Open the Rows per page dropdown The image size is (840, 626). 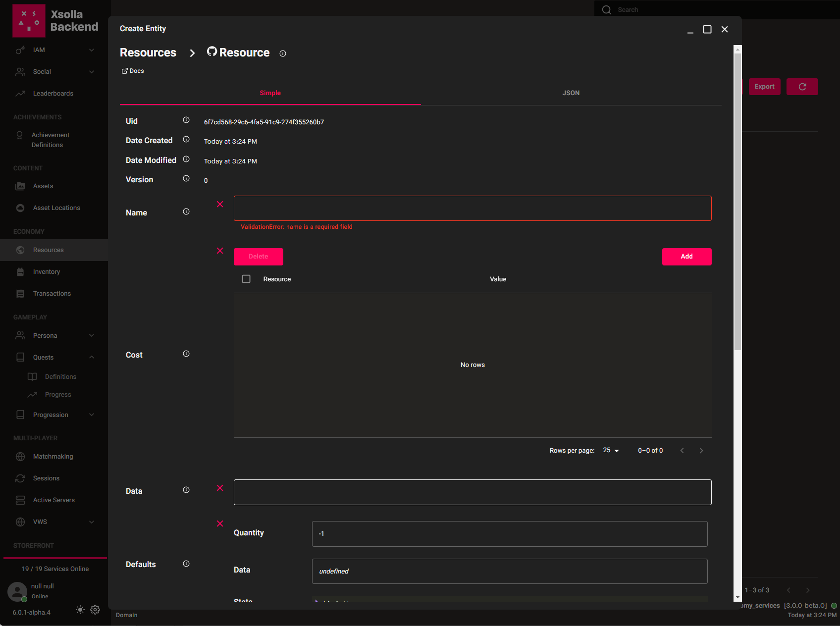click(x=611, y=450)
